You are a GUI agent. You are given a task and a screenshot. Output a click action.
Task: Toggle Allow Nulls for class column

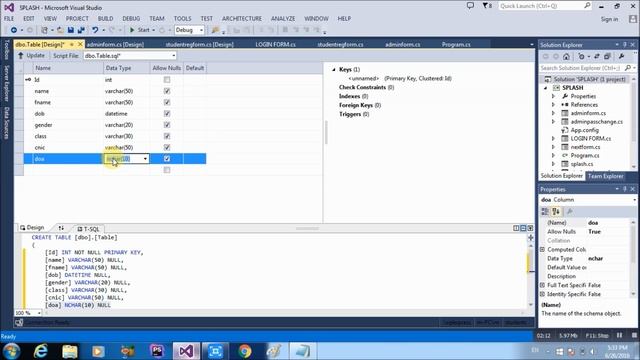pyautogui.click(x=167, y=136)
